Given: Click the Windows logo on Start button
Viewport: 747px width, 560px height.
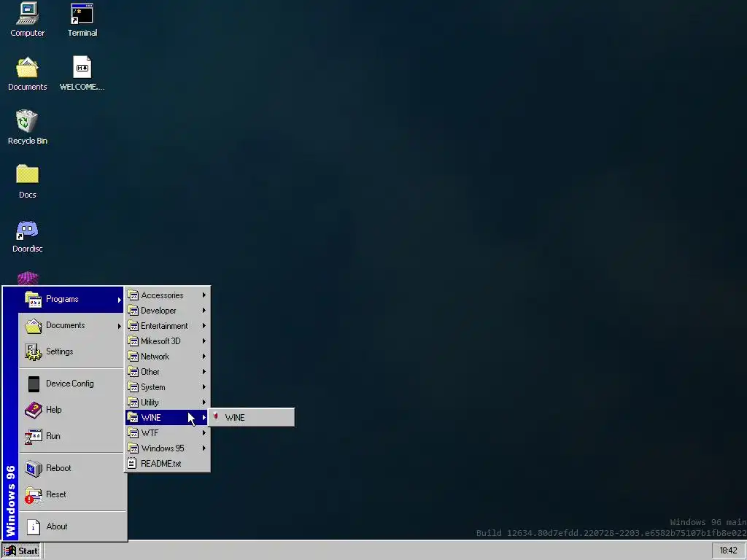Looking at the screenshot, I should (9, 551).
